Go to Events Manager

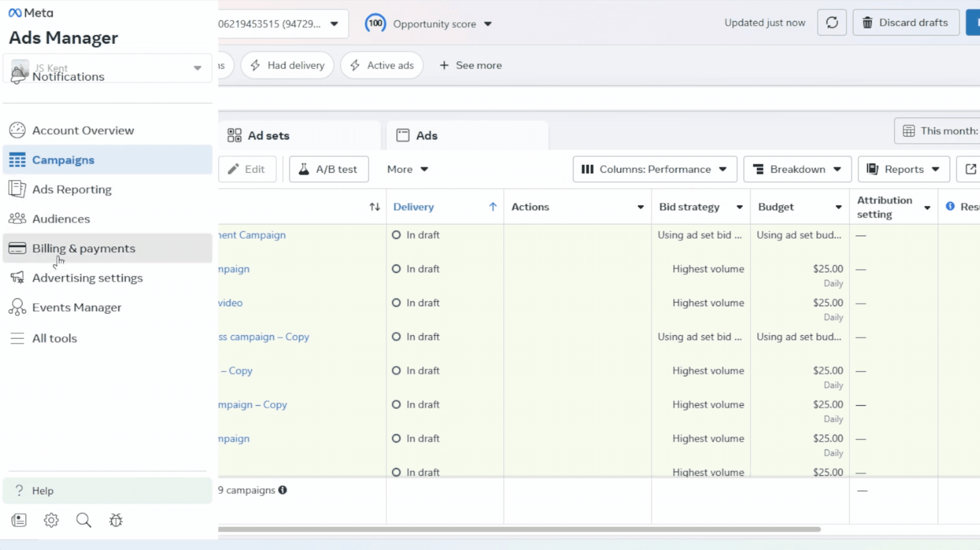77,307
